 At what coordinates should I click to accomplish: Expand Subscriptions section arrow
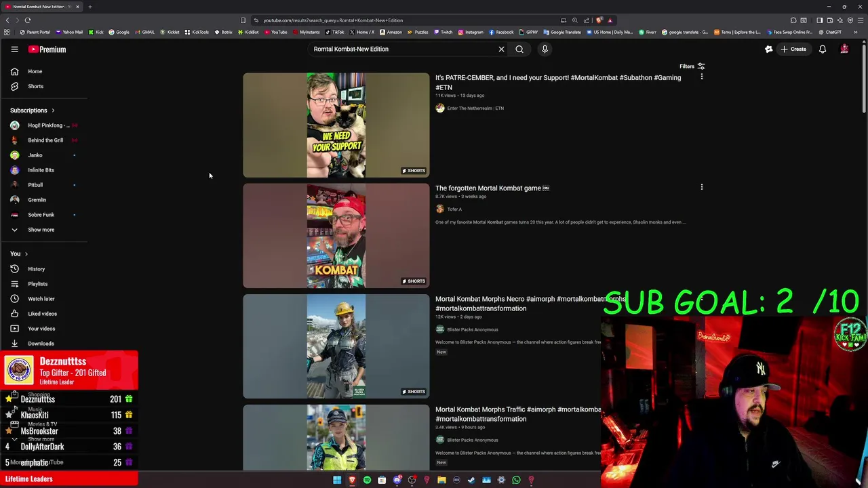(53, 110)
